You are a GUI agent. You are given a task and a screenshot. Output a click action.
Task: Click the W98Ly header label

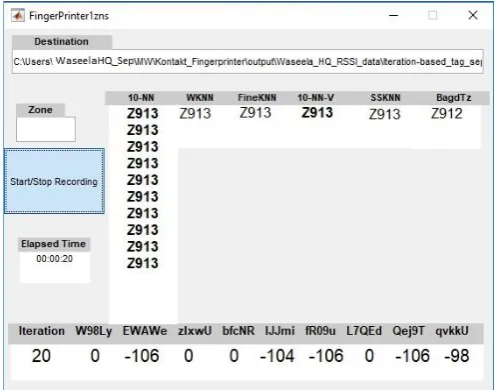94,331
